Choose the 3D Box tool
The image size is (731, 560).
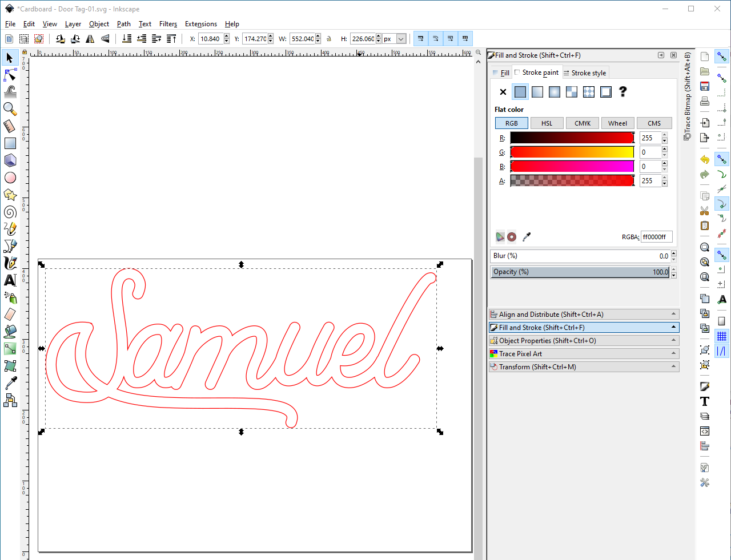coord(10,160)
